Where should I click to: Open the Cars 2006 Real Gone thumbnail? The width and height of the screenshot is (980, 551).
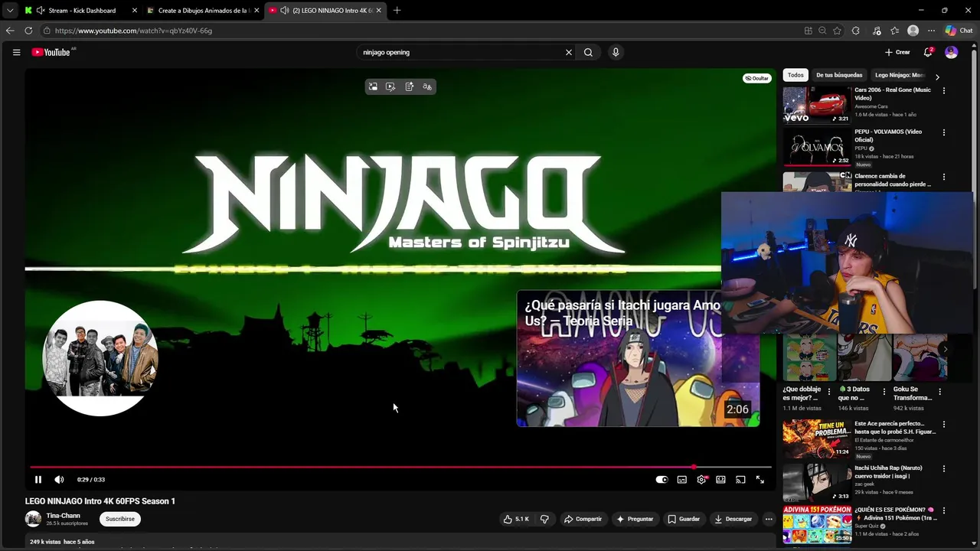coord(816,105)
